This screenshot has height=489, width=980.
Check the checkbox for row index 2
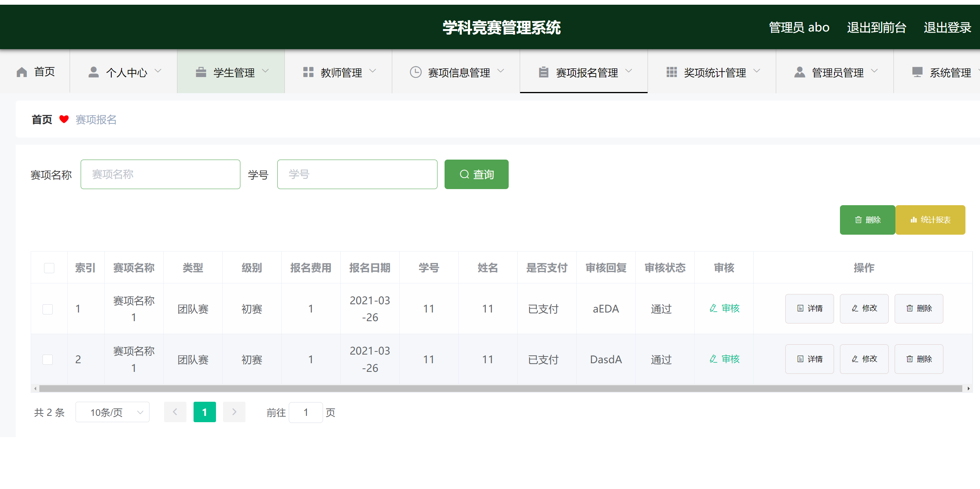48,359
